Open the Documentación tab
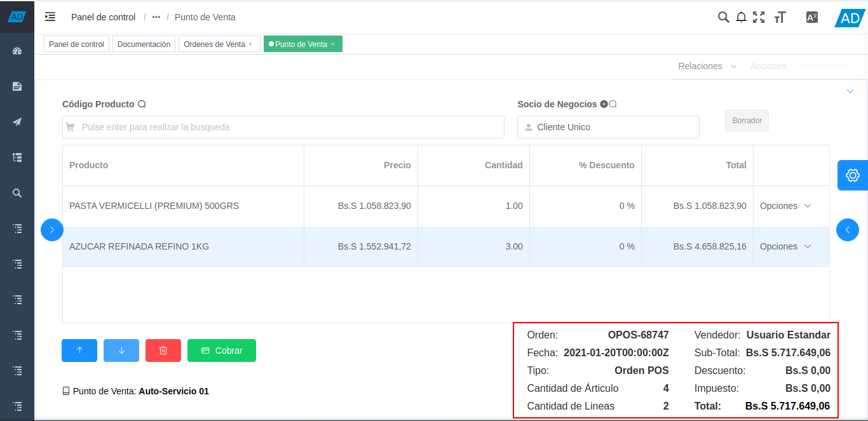 [144, 44]
